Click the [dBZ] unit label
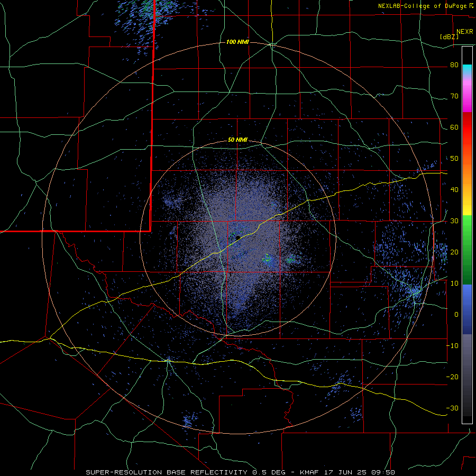The width and height of the screenshot is (476, 476). (449, 36)
